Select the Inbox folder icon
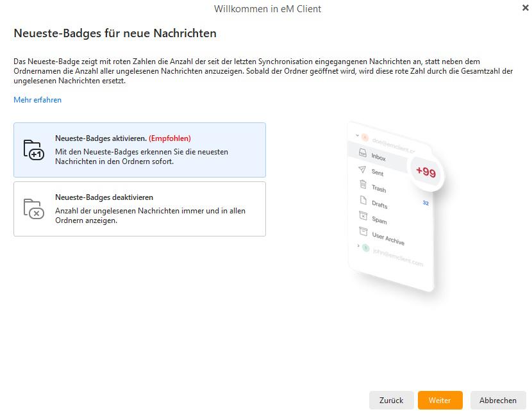Screen dimensions: 532x414 tap(363, 153)
